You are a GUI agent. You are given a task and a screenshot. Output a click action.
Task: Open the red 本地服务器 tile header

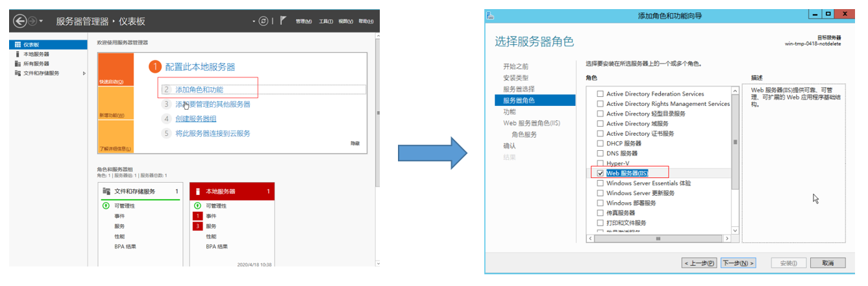(232, 191)
